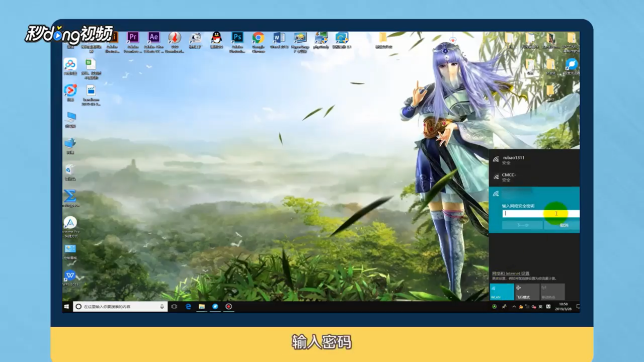Select the CMCC- Wi-Fi network
The width and height of the screenshot is (644, 362).
(x=534, y=177)
